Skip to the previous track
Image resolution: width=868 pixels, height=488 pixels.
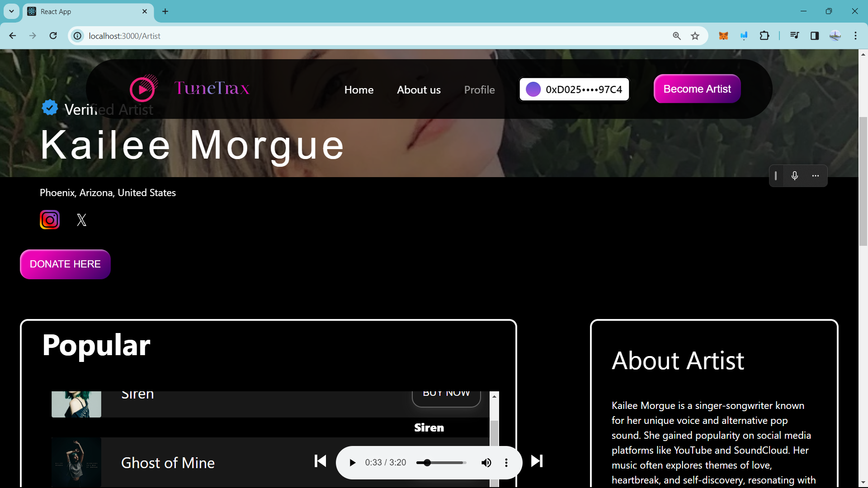[320, 461]
